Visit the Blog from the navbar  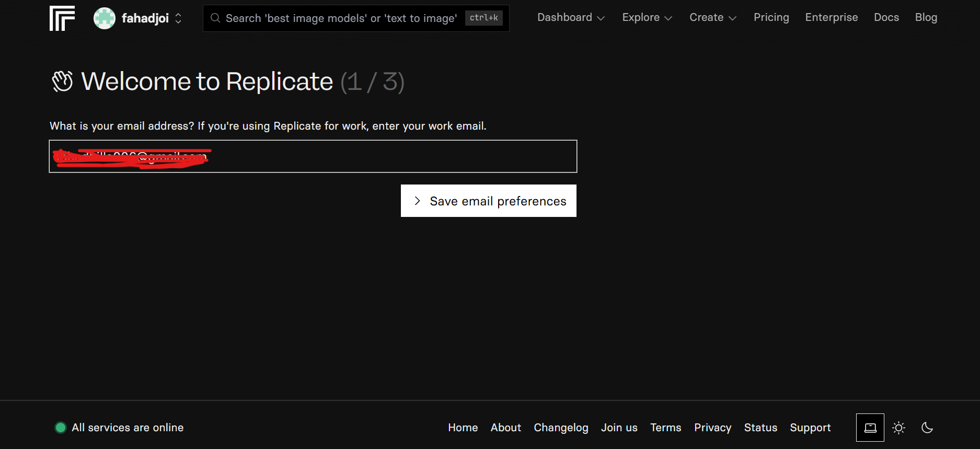click(926, 17)
